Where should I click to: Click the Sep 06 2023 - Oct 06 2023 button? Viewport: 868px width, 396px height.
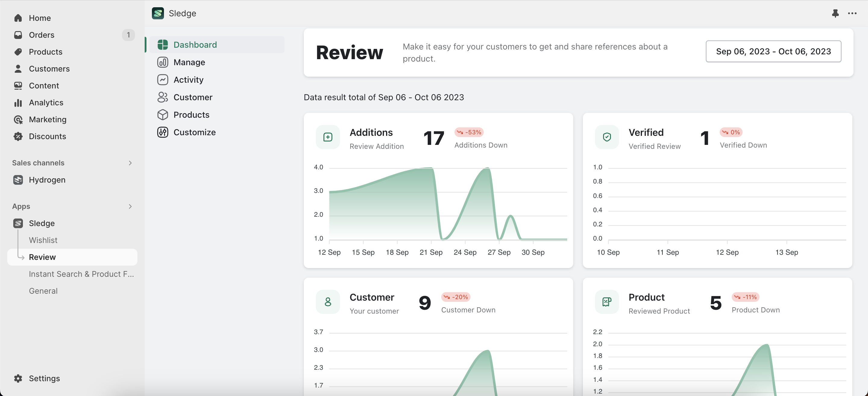pos(773,51)
